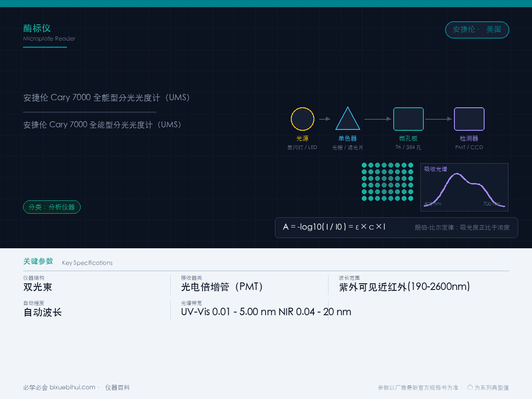The width and height of the screenshot is (532, 399).
Task: Click the Beer-Lambert formula A = -log10 text
Action: 334,227
